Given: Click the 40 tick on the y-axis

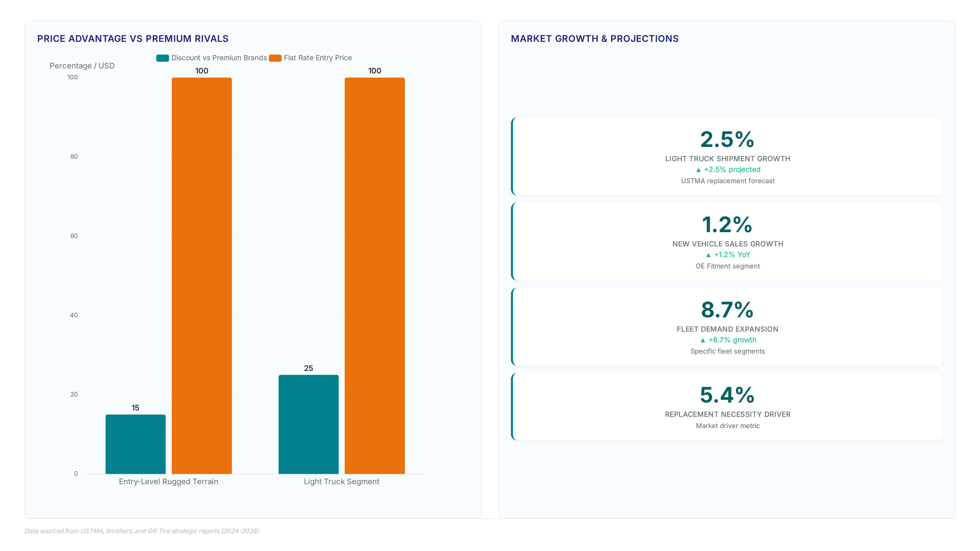Looking at the screenshot, I should 74,315.
